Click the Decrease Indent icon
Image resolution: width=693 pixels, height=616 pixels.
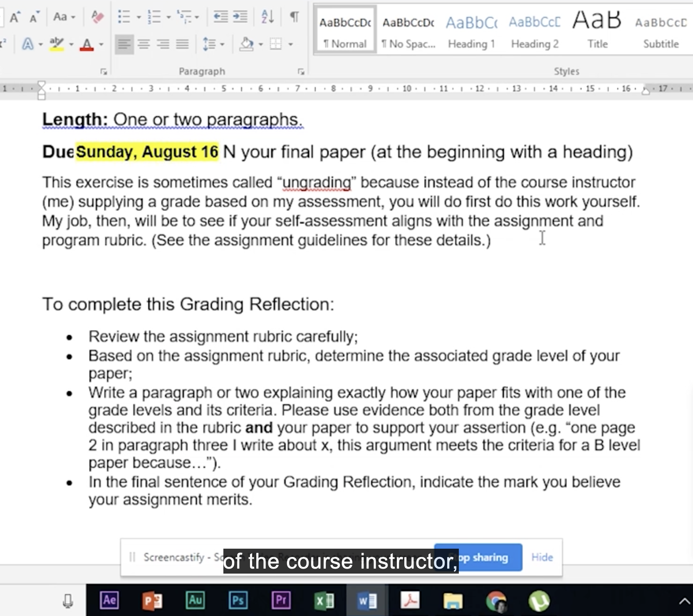pos(220,17)
